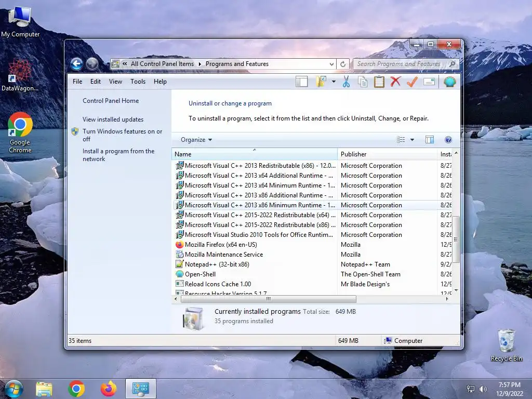Click the arrow after All Control Panel Items
Viewport: 532px width, 399px height.
[200, 64]
